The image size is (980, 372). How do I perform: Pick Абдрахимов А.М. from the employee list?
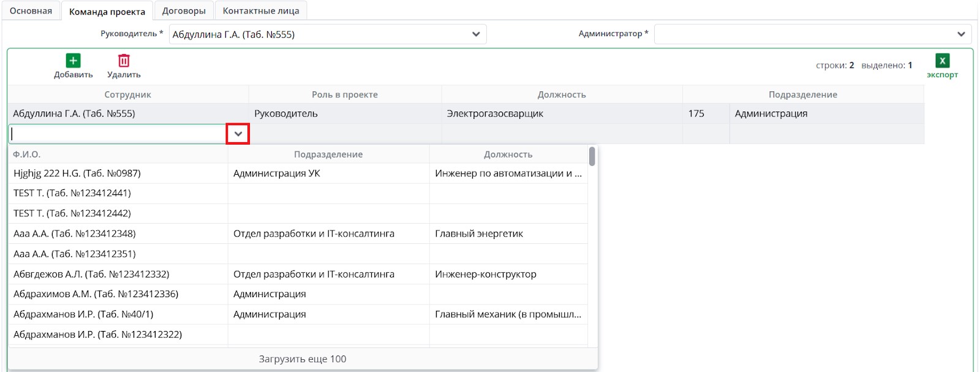pos(96,294)
